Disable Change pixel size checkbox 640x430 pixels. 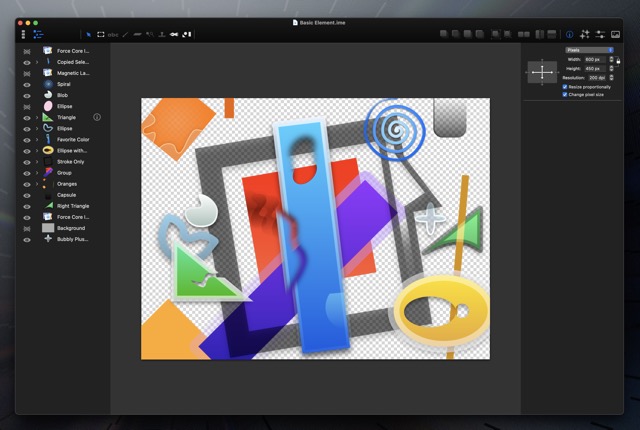click(x=565, y=94)
